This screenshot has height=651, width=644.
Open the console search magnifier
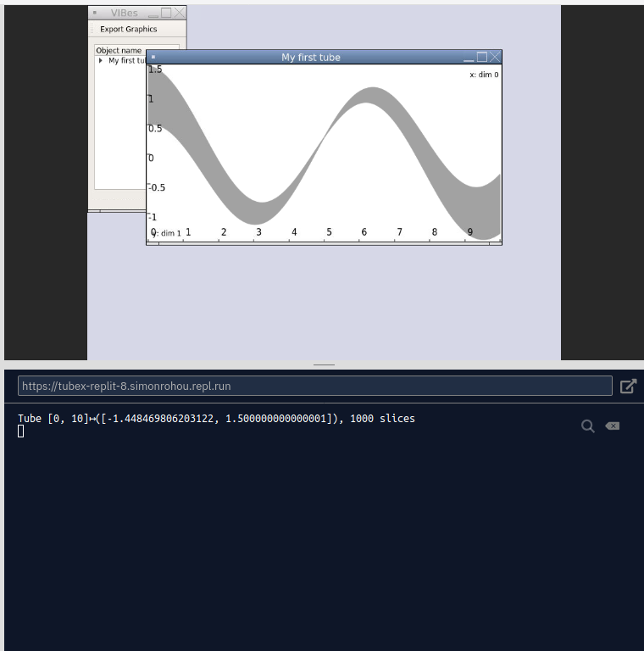pos(587,426)
